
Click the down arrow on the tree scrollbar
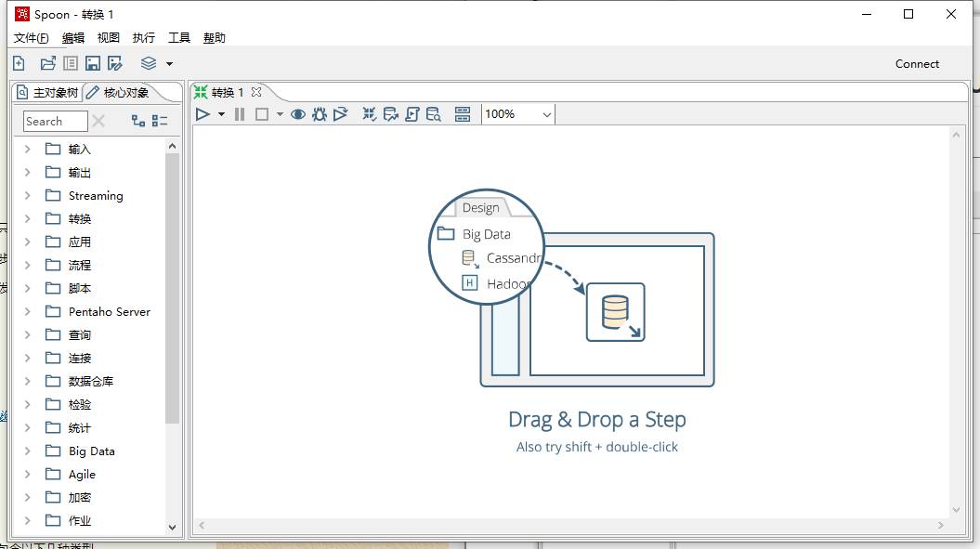[x=173, y=527]
